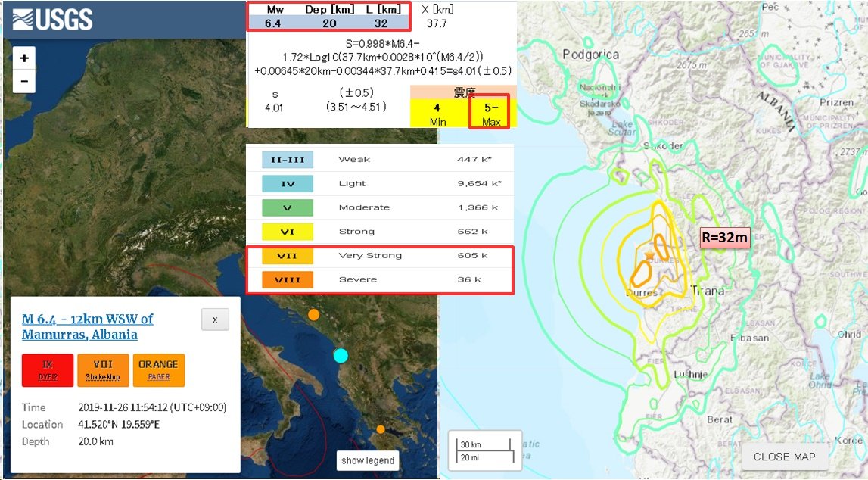Zoom out with the minus button
Screen dimensions: 868x480
point(23,81)
